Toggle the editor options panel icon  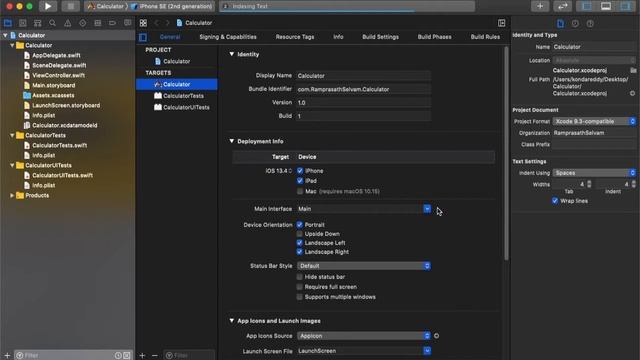click(501, 23)
